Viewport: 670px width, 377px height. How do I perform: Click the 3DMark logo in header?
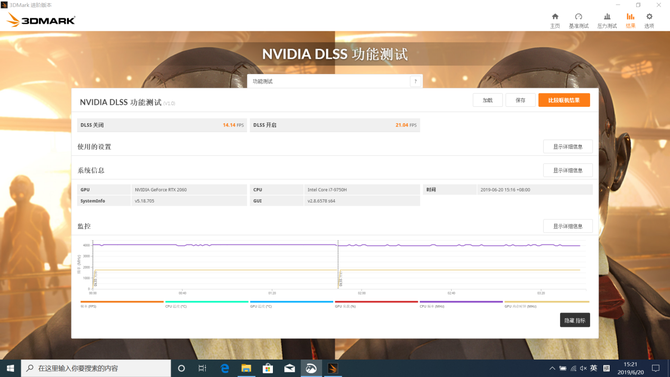click(41, 20)
